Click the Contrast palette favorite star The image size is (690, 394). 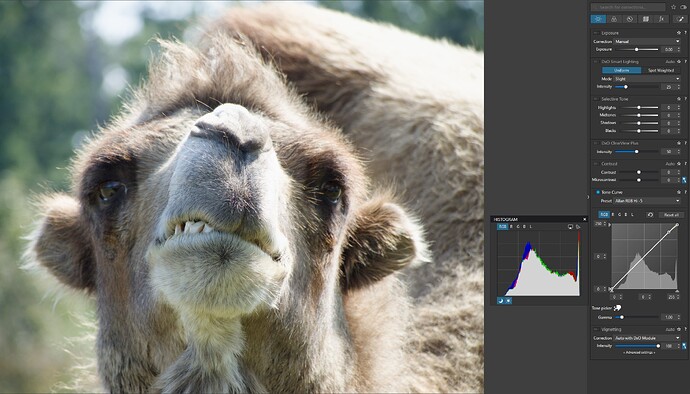(679, 164)
